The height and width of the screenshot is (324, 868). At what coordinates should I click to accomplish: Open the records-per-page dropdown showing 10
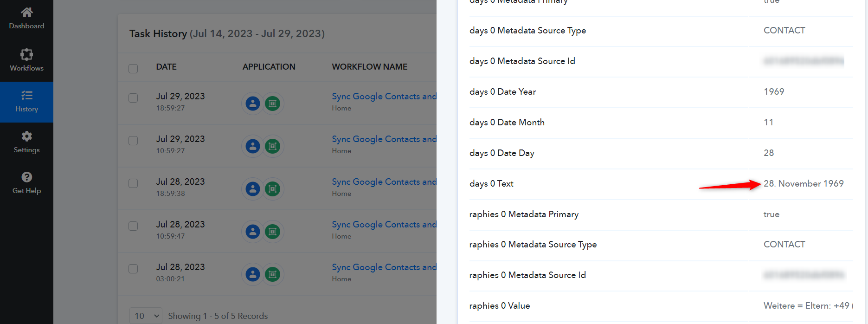pyautogui.click(x=146, y=316)
